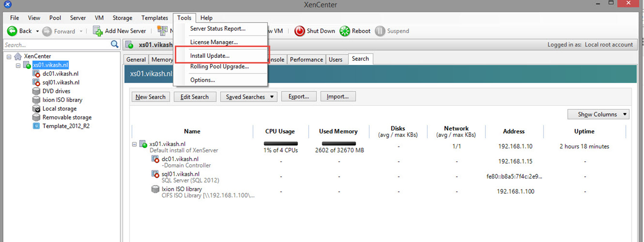Screen dimensions: 644x242
Task: Open the Help menu
Action: [206, 18]
